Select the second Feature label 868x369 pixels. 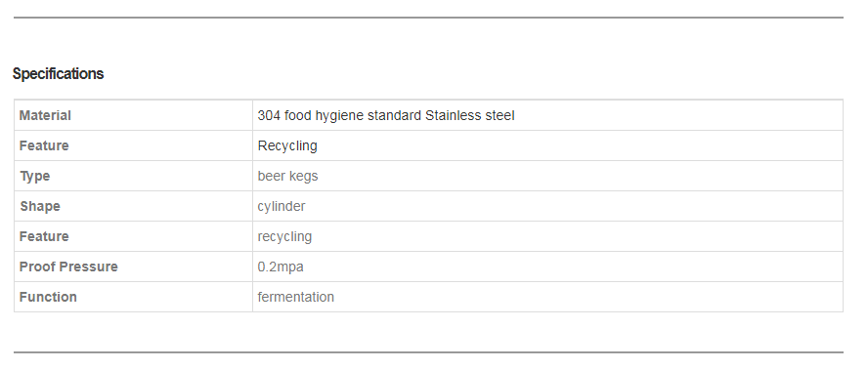[44, 237]
